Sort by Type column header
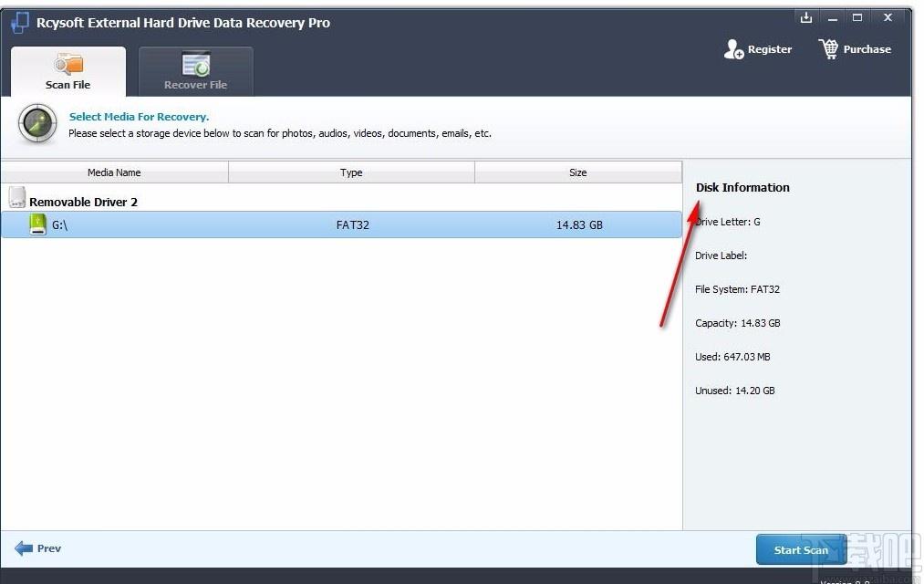This screenshot has height=584, width=924. pyautogui.click(x=351, y=172)
